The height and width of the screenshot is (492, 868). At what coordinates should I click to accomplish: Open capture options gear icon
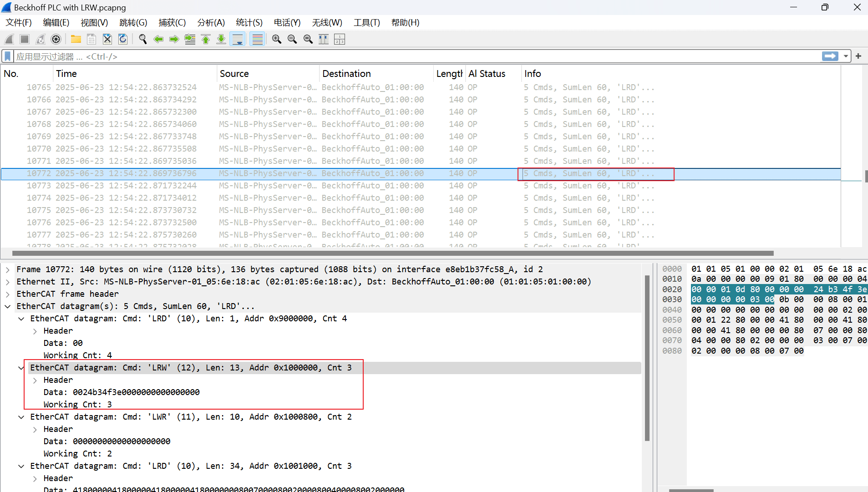pyautogui.click(x=56, y=40)
